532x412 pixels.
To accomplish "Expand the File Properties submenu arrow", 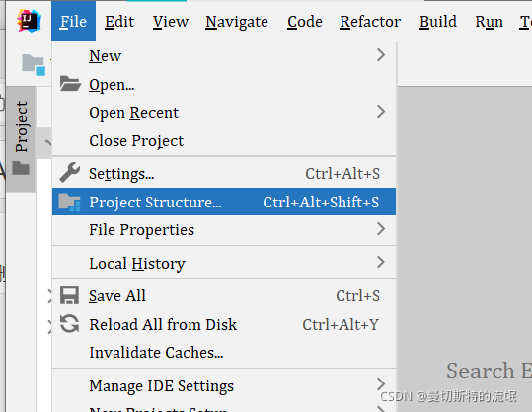I will pyautogui.click(x=381, y=229).
